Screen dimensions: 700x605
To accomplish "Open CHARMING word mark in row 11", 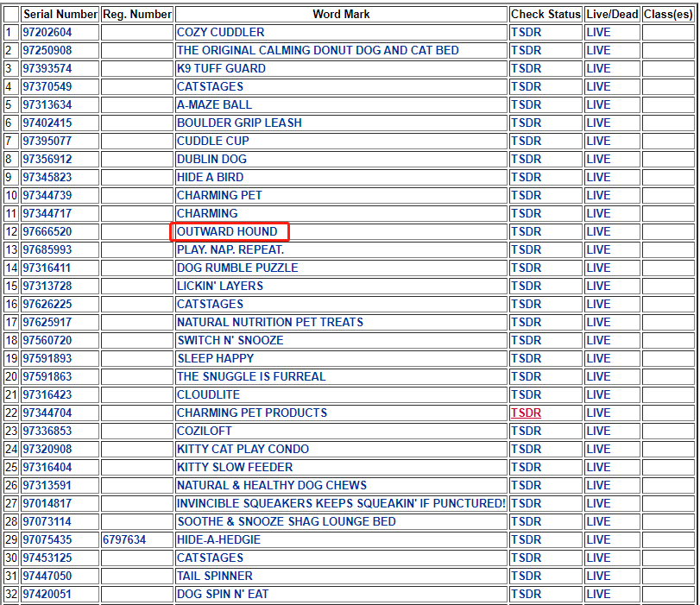I will tap(207, 213).
